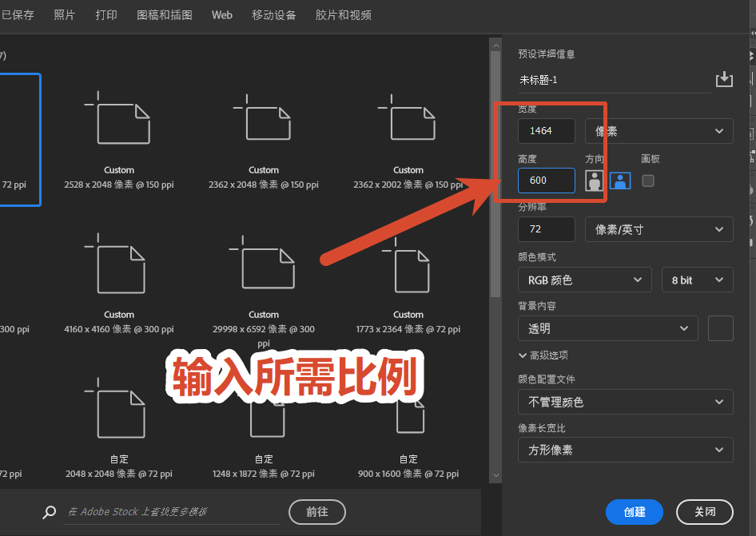756x536 pixels.
Task: Switch to the 打印 tab
Action: [x=106, y=15]
